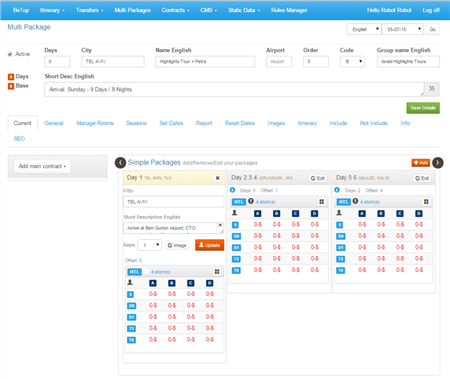Edit the Day 5 6 Galilee package
This screenshot has height=379, width=450.
(422, 178)
